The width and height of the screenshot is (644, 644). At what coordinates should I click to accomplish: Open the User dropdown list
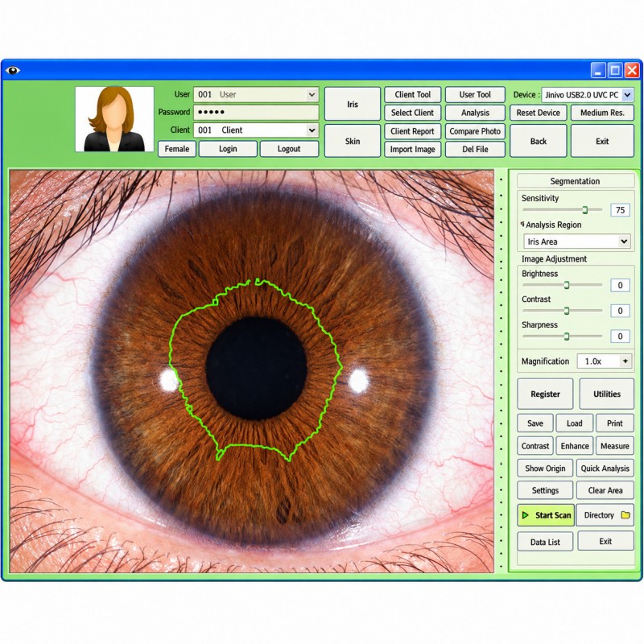click(312, 94)
